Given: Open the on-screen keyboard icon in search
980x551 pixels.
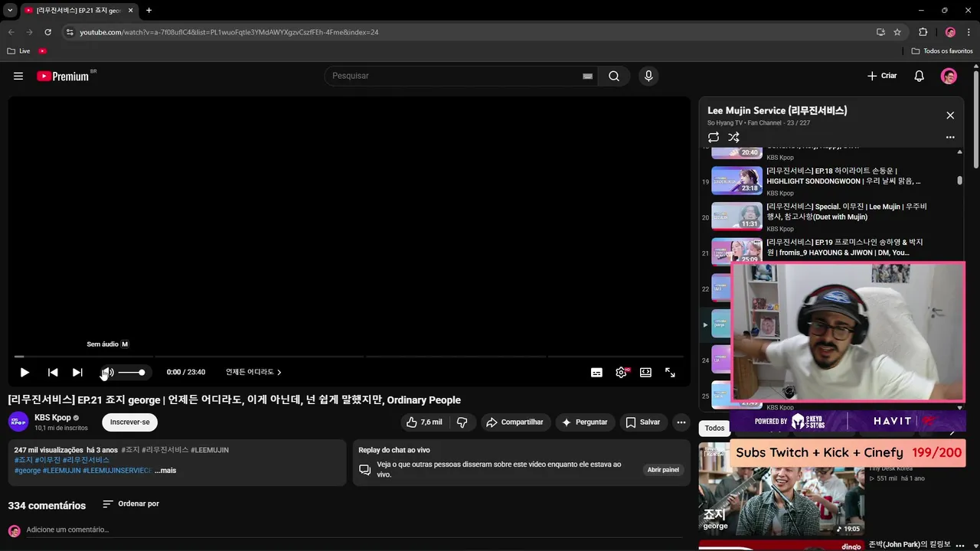Looking at the screenshot, I should 587,76.
